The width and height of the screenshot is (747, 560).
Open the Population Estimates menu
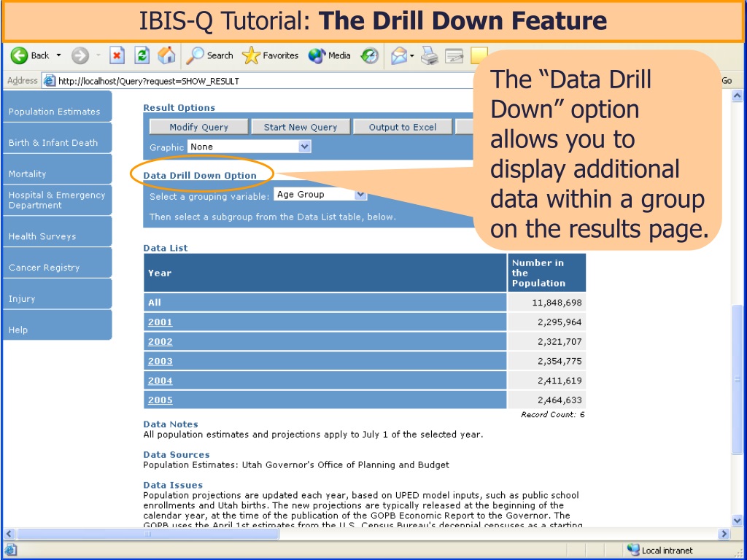57,106
